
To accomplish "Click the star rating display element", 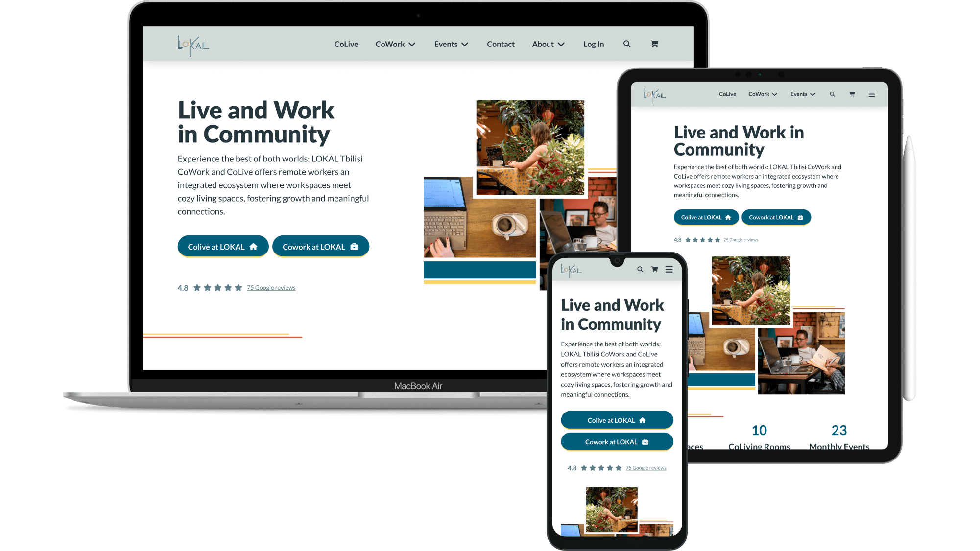I will [217, 287].
